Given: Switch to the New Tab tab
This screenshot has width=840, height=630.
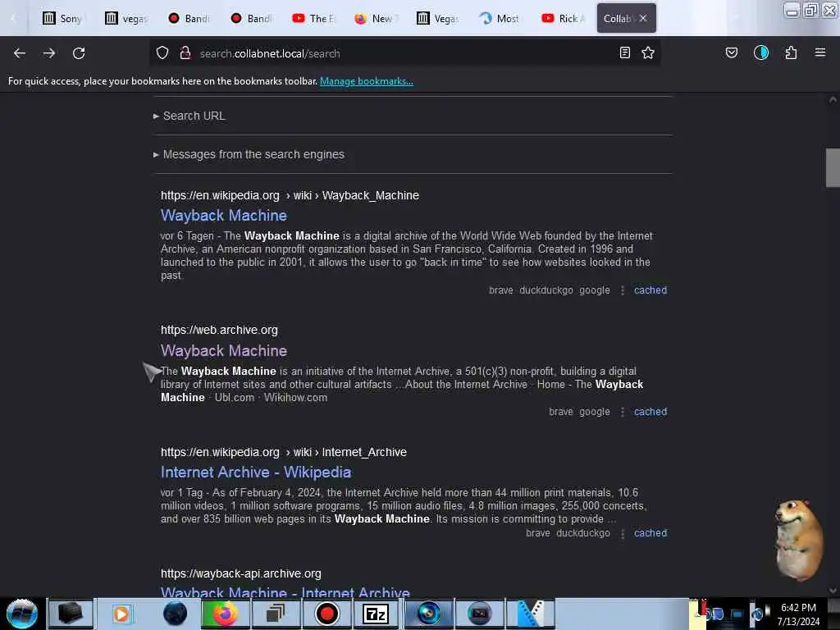Looking at the screenshot, I should 375,18.
